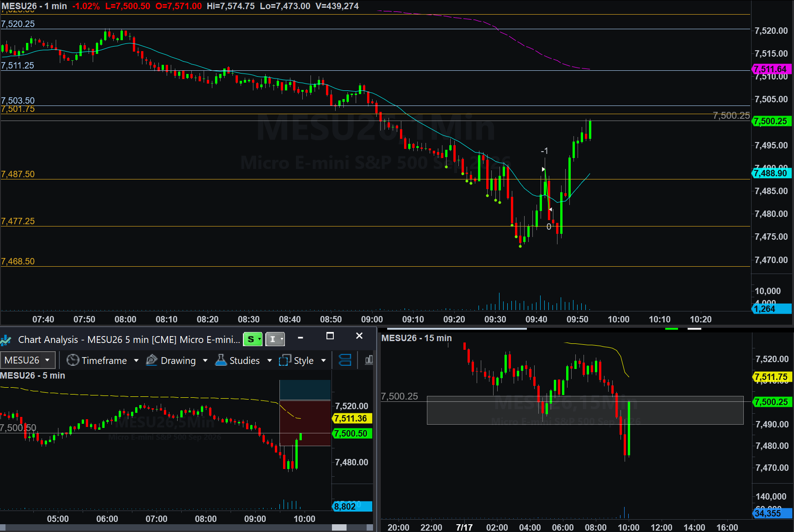Expand the Drawing dropdown arrow
Viewport: 794px width, 532px height.
tap(205, 361)
